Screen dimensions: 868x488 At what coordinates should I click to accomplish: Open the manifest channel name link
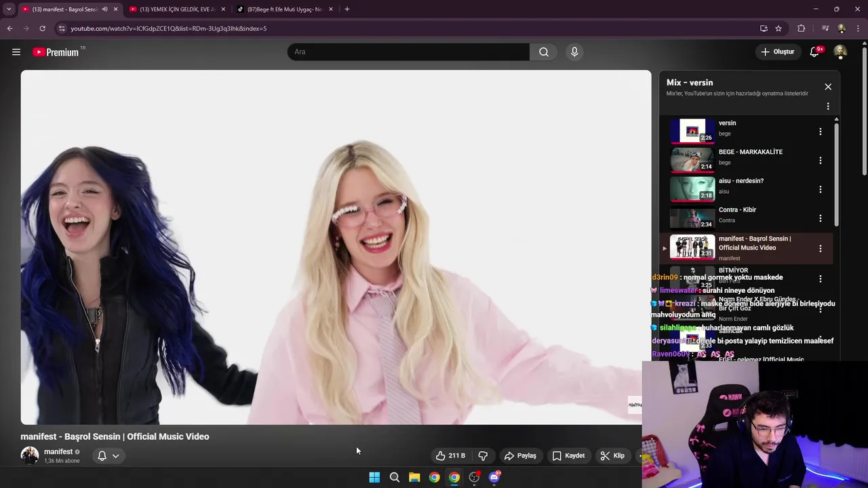pyautogui.click(x=58, y=451)
